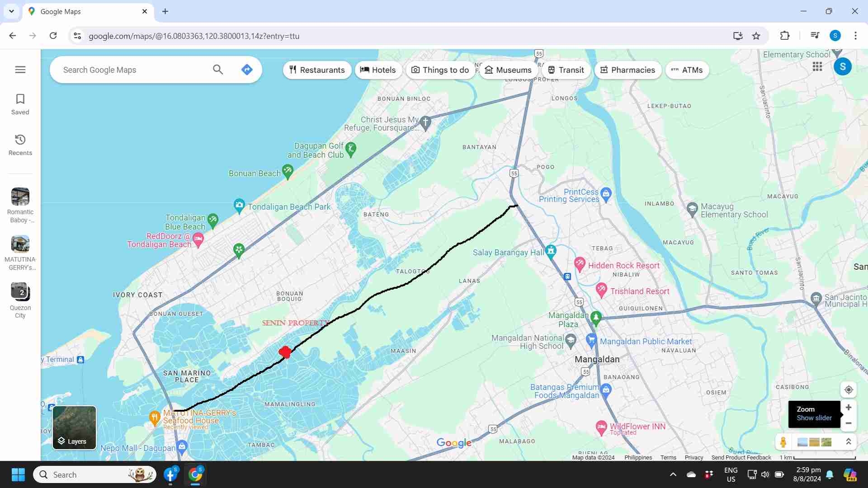Open Google apps grid
The image size is (868, 488).
[817, 67]
